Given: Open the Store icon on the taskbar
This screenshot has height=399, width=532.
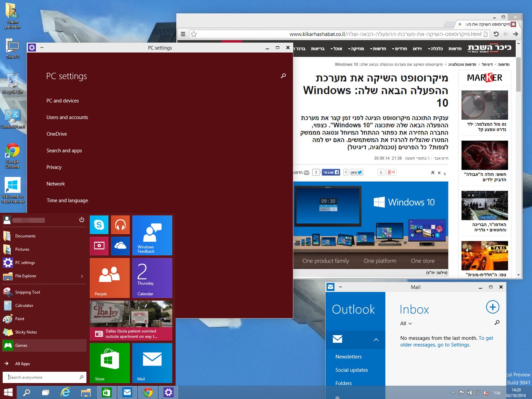Looking at the screenshot, I should (x=106, y=393).
